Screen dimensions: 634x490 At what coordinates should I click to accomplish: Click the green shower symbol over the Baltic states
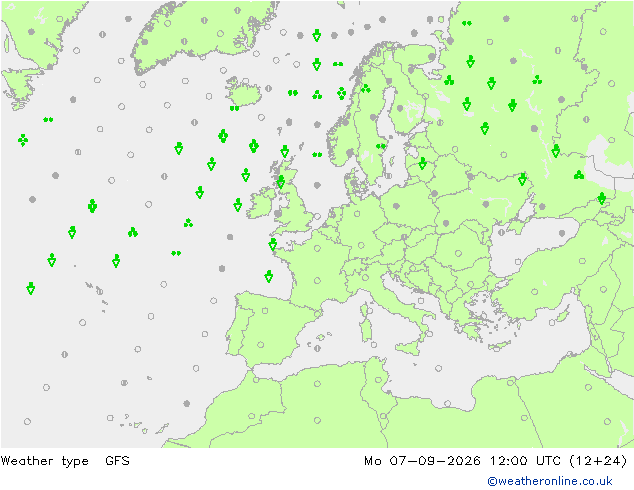click(x=423, y=163)
